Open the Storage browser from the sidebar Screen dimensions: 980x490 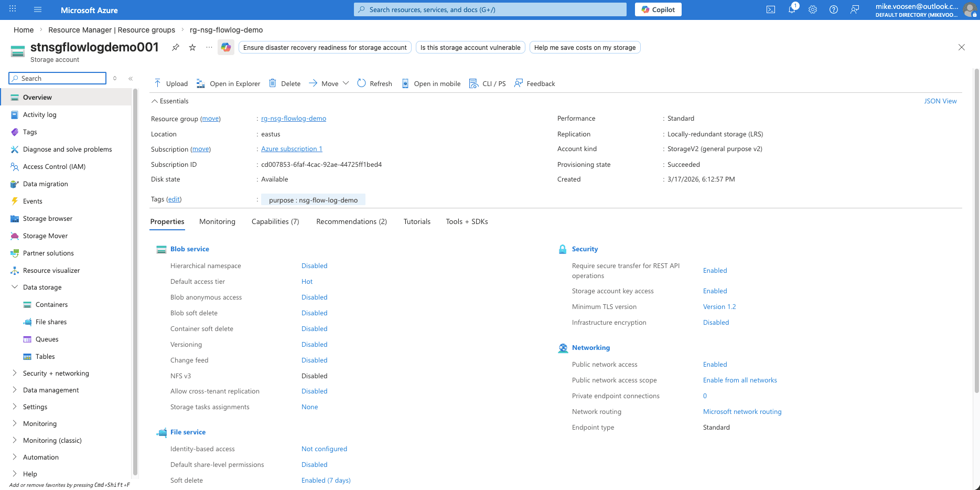click(x=48, y=218)
